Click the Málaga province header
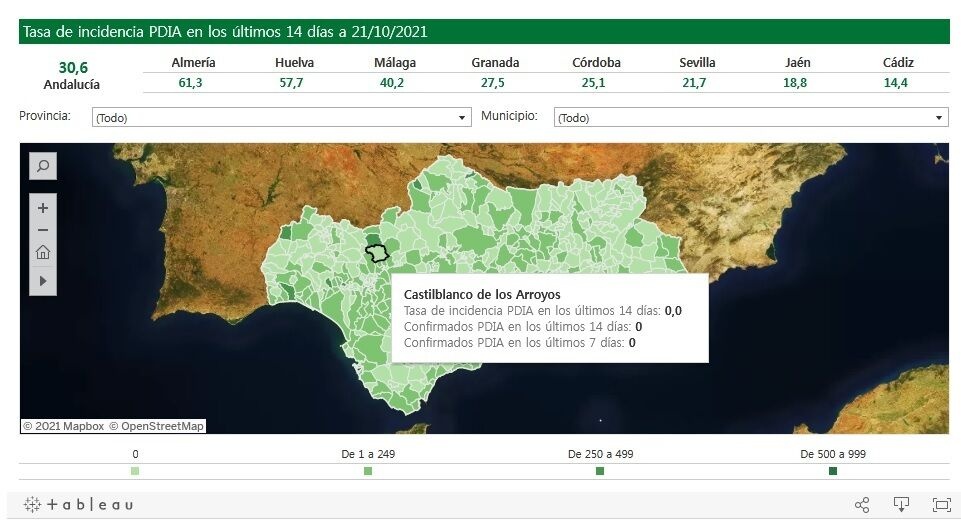Viewport: 961px width, 521px height. 395,62
